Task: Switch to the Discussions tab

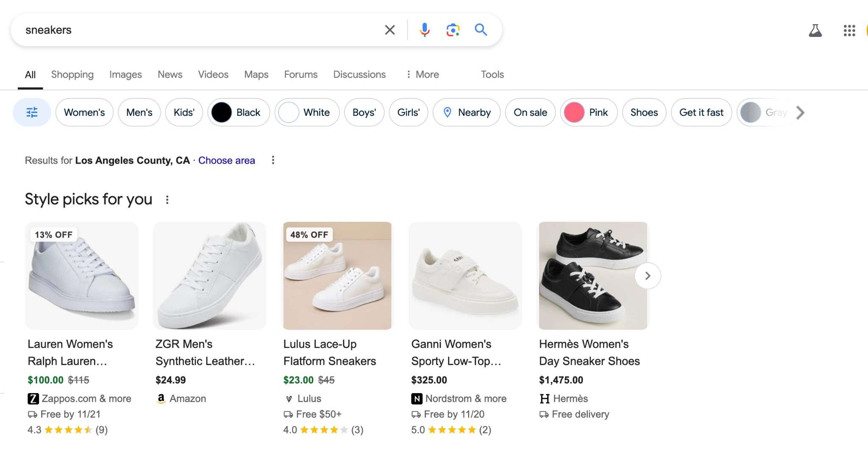Action: [359, 75]
